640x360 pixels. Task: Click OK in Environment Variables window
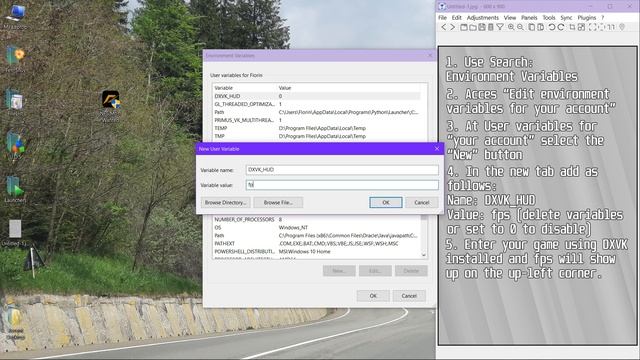(x=373, y=296)
